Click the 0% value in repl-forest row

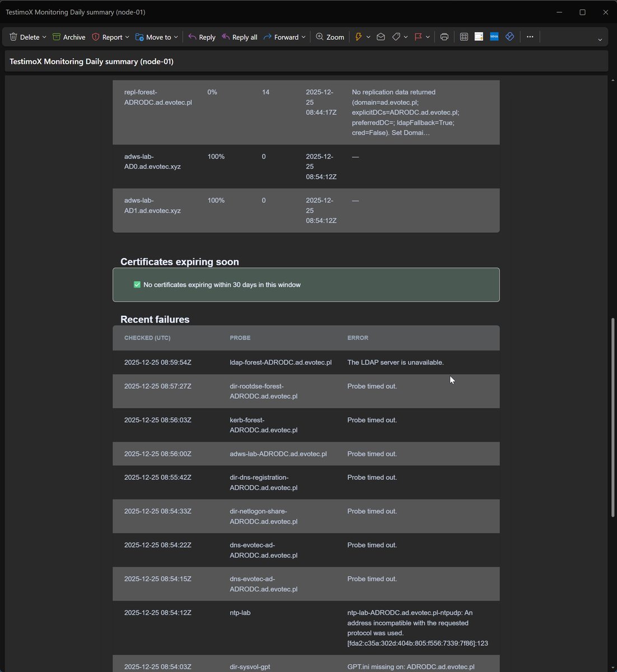[212, 92]
